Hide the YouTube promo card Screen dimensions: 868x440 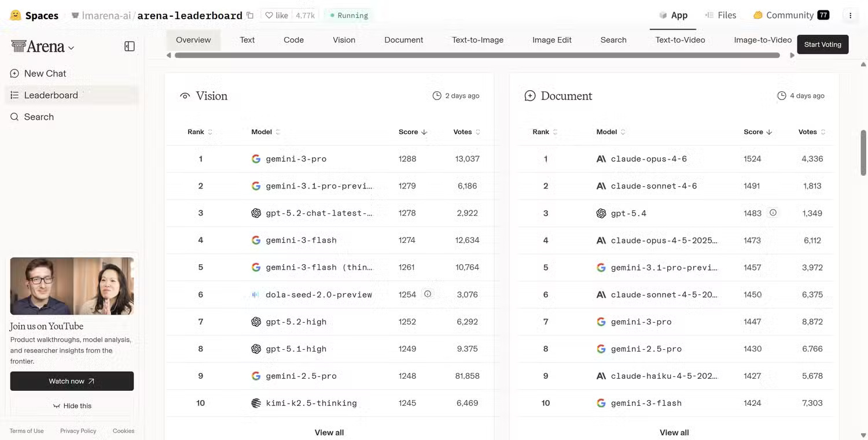click(x=72, y=406)
